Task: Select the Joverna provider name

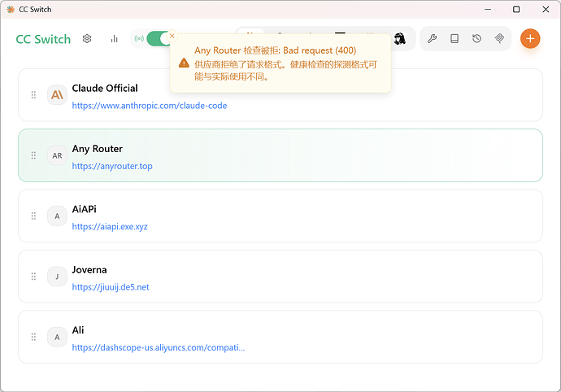Action: click(x=89, y=269)
